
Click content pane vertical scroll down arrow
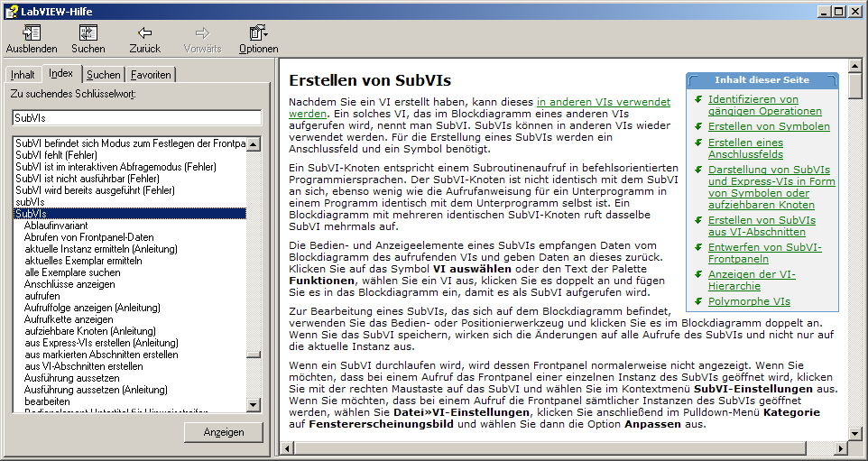tap(855, 433)
